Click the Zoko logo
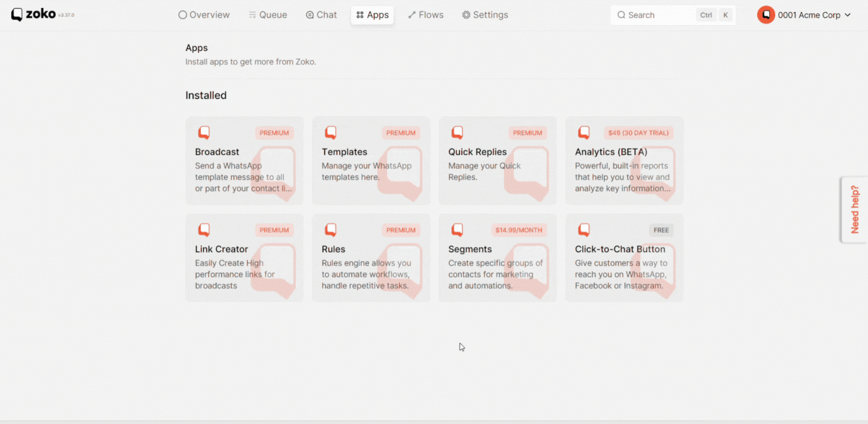The image size is (868, 424). [33, 15]
